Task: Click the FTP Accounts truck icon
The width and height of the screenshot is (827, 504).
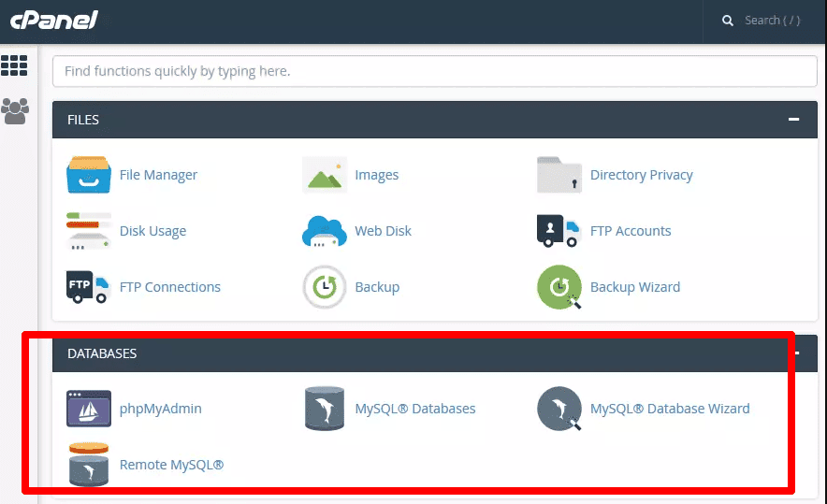Action: [559, 231]
